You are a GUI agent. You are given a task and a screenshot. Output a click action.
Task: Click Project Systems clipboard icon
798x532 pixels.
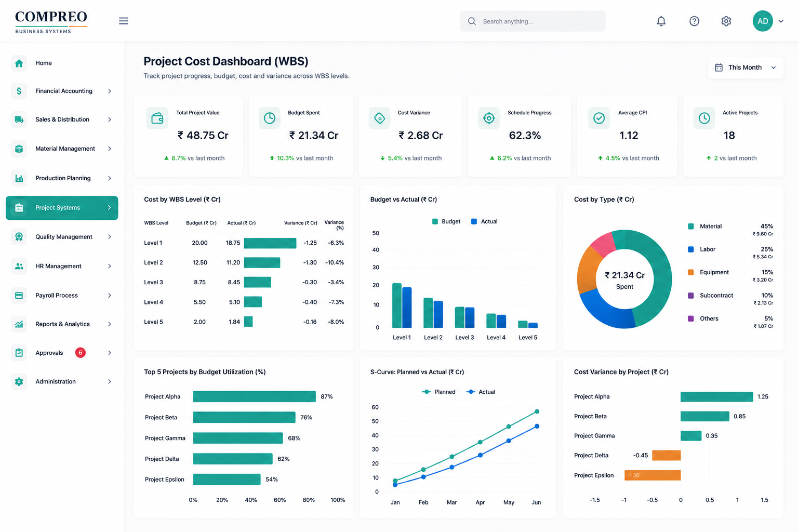[x=19, y=208]
